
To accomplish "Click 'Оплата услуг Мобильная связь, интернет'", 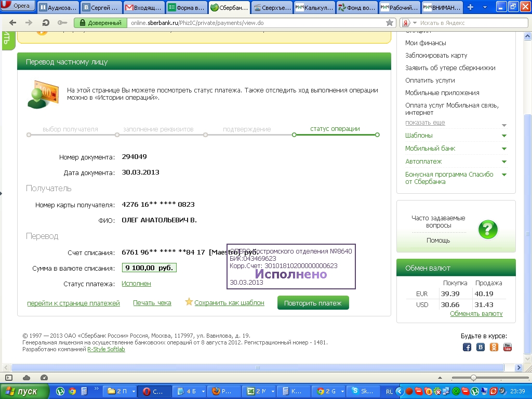I will click(451, 109).
